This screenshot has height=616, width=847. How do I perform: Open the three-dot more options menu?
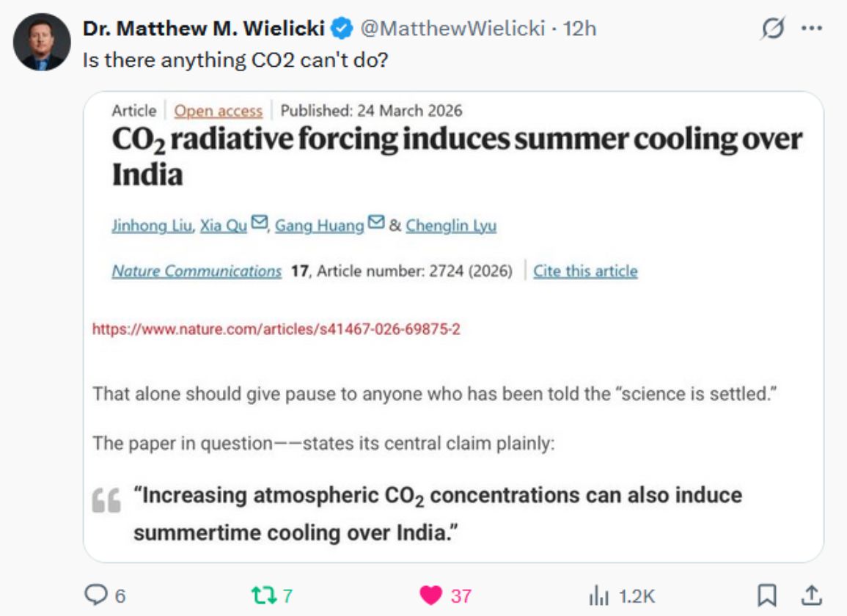(812, 29)
